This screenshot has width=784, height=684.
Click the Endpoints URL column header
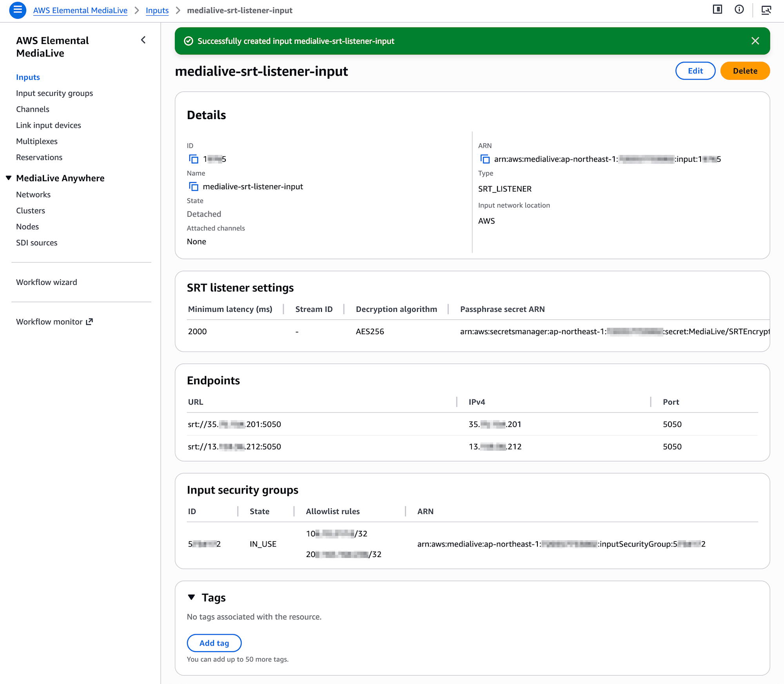196,402
